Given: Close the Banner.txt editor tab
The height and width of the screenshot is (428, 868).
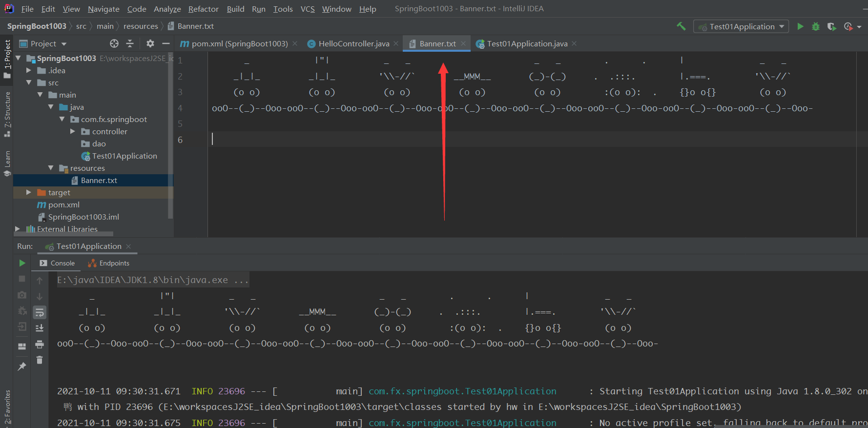Looking at the screenshot, I should click(463, 43).
